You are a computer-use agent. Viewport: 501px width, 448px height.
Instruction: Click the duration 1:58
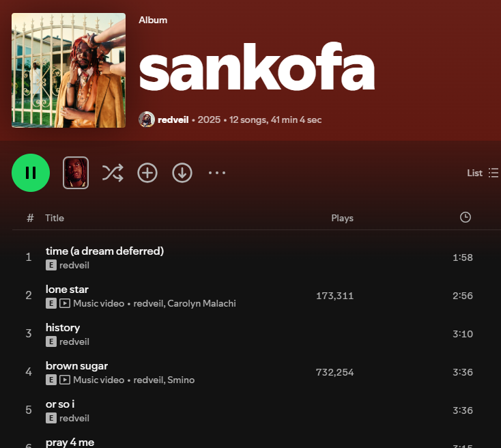tap(462, 257)
